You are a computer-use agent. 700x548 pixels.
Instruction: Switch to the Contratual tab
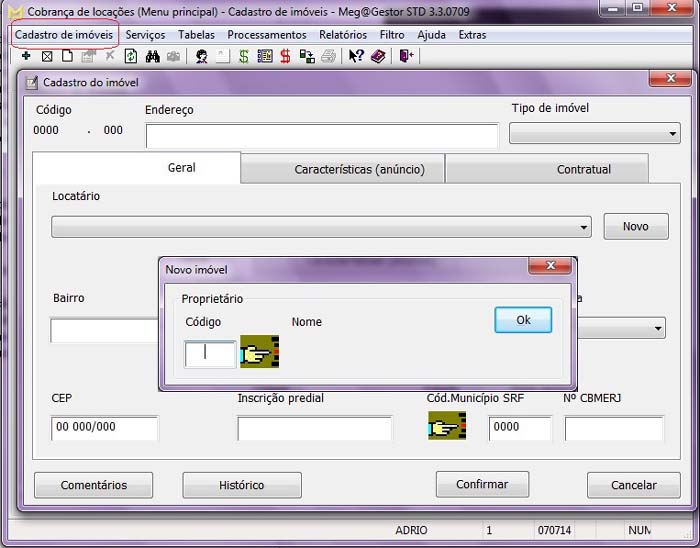[583, 169]
